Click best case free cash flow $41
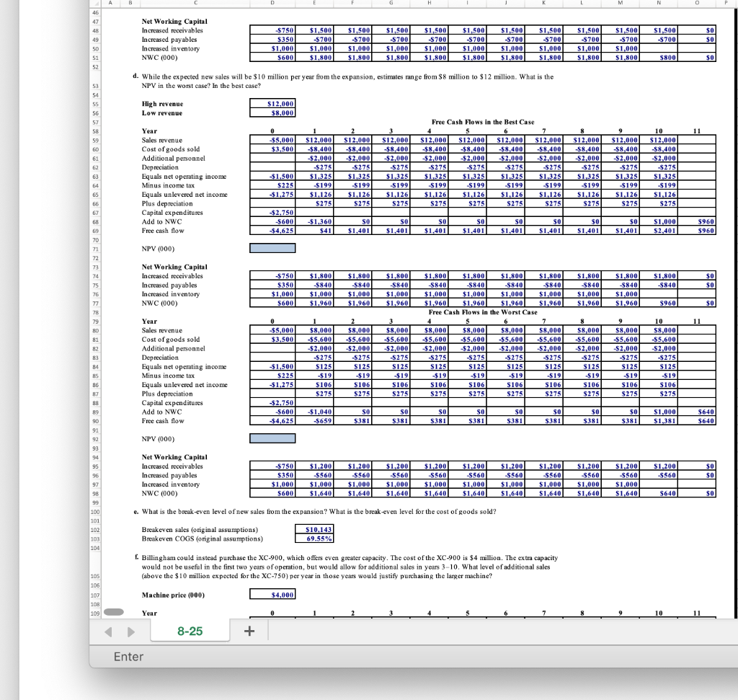Viewport: 738px width, 700px height. [x=314, y=231]
